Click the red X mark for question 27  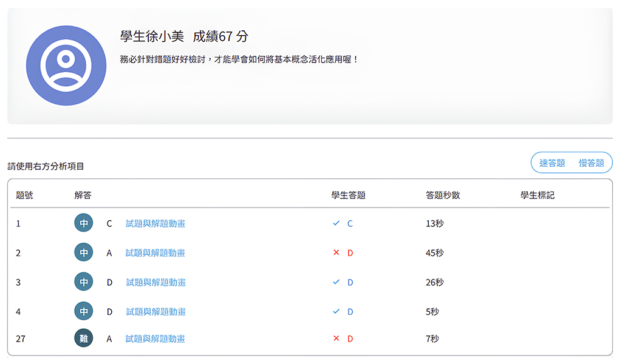pos(336,339)
